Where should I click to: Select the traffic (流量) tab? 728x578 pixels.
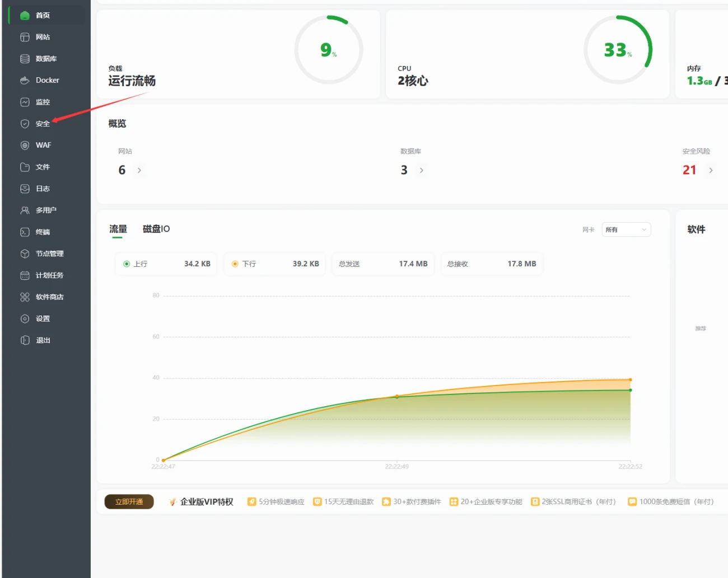118,229
